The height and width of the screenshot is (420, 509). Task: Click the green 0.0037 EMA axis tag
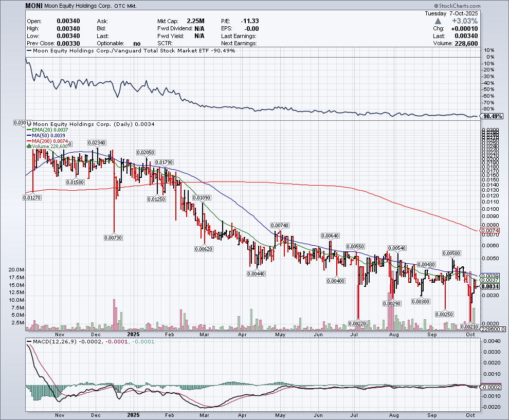click(490, 280)
